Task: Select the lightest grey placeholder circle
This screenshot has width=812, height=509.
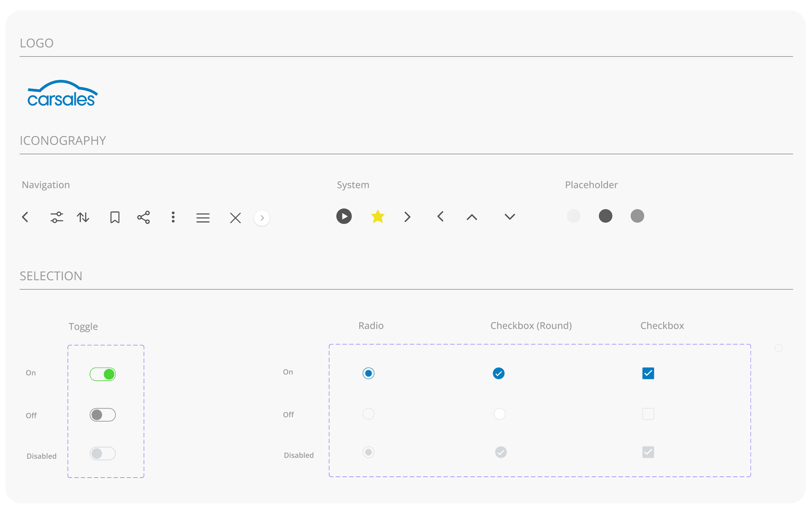Action: click(x=574, y=216)
